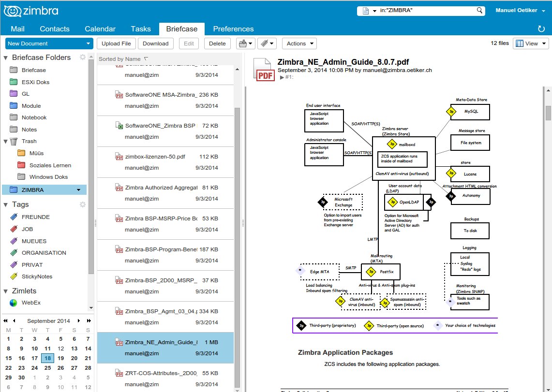Viewport: 552px width, 392px height.
Task: Click the Edit button
Action: [x=189, y=44]
